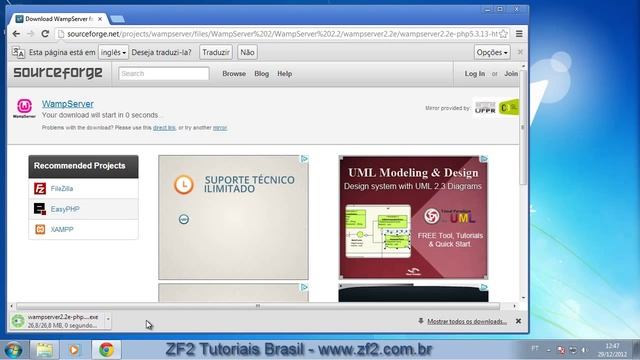Click the horizontal scrollbar thumb
This screenshot has height=360, width=640.
coord(258,306)
